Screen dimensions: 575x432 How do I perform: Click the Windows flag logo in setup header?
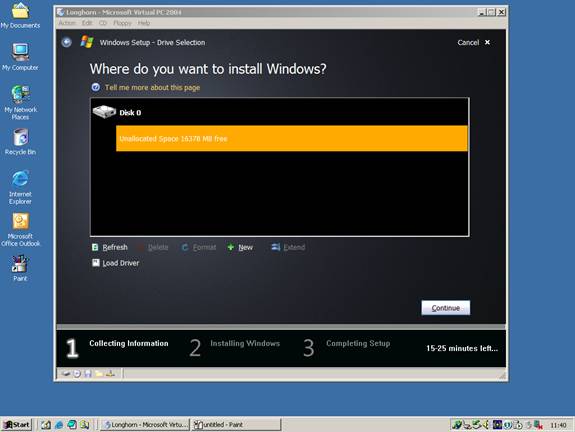(x=87, y=42)
